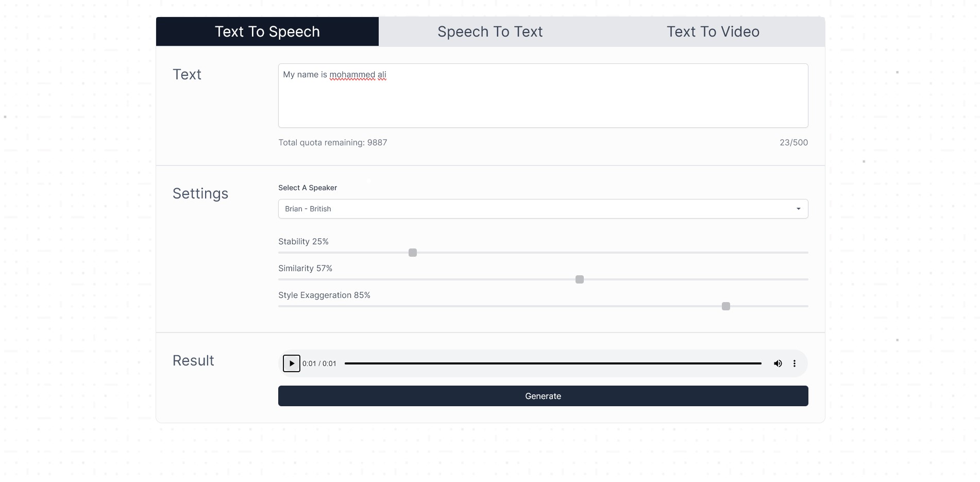Click the Stability slider handle
This screenshot has width=980, height=482.
tap(413, 253)
